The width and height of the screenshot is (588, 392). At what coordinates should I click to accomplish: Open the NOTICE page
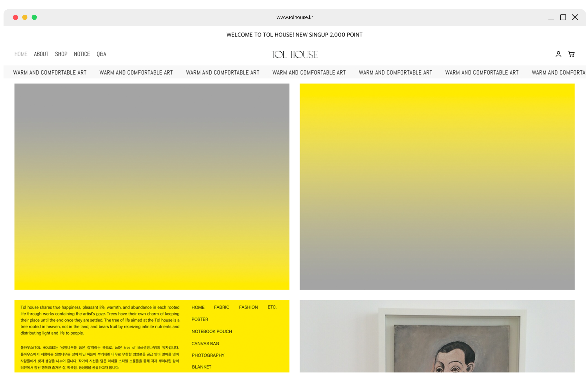82,54
